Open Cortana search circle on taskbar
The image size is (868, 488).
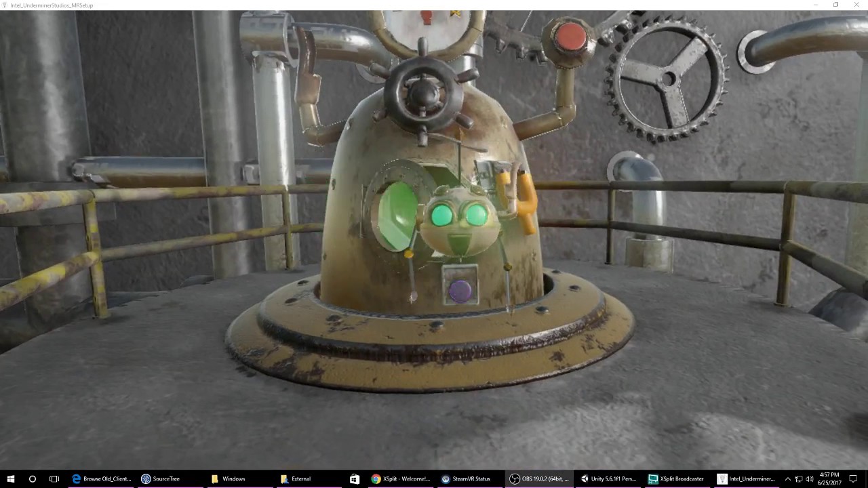tap(32, 479)
